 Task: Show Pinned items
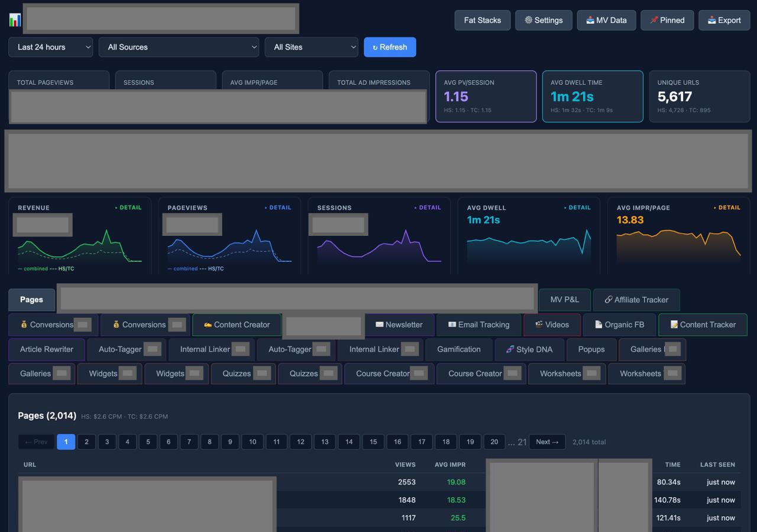click(x=667, y=20)
